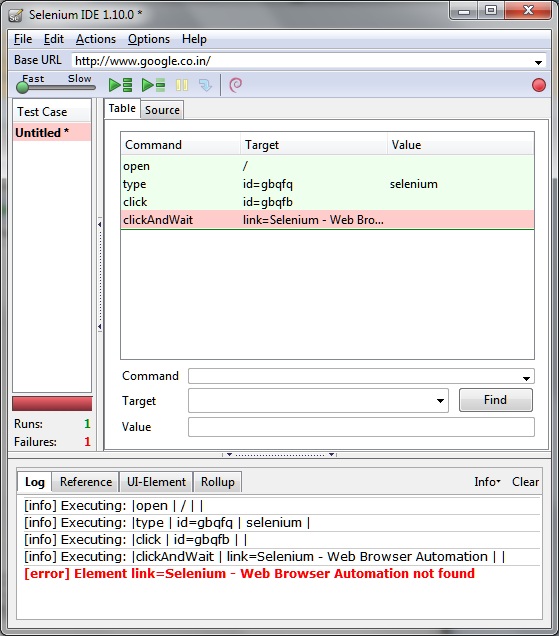Click the Test Case column header
Viewport: 559px width, 636px height.
coord(52,112)
